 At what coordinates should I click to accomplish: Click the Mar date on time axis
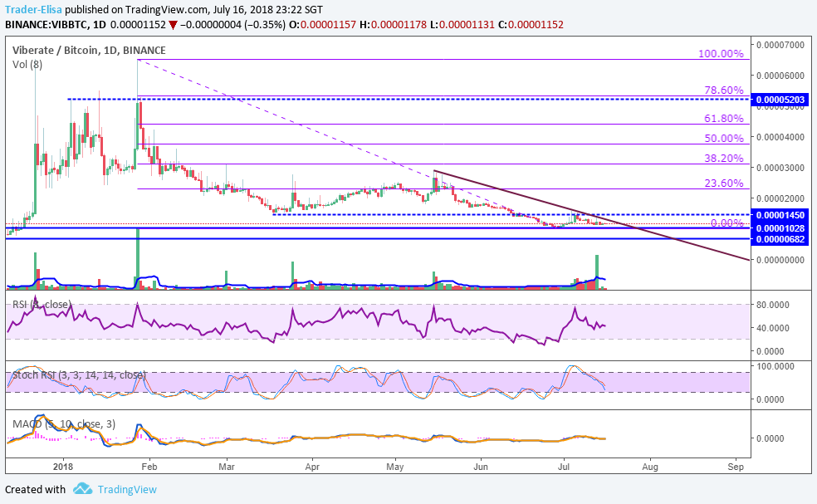click(227, 467)
